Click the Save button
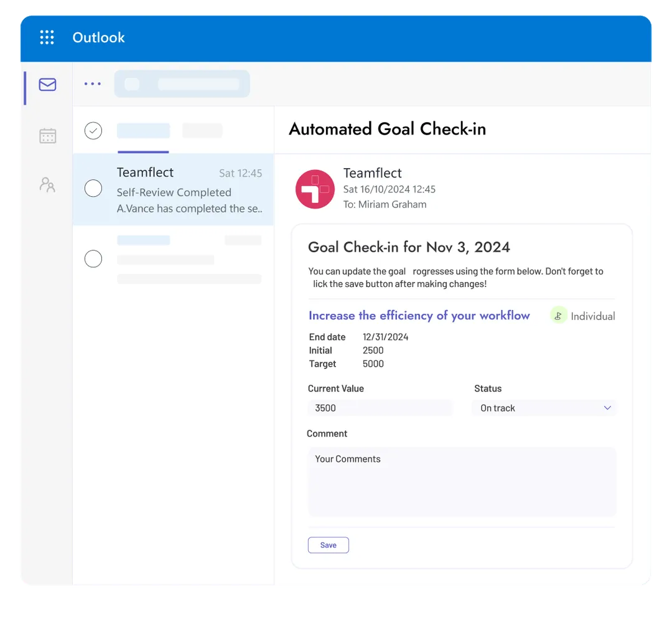672x630 pixels. tap(329, 545)
